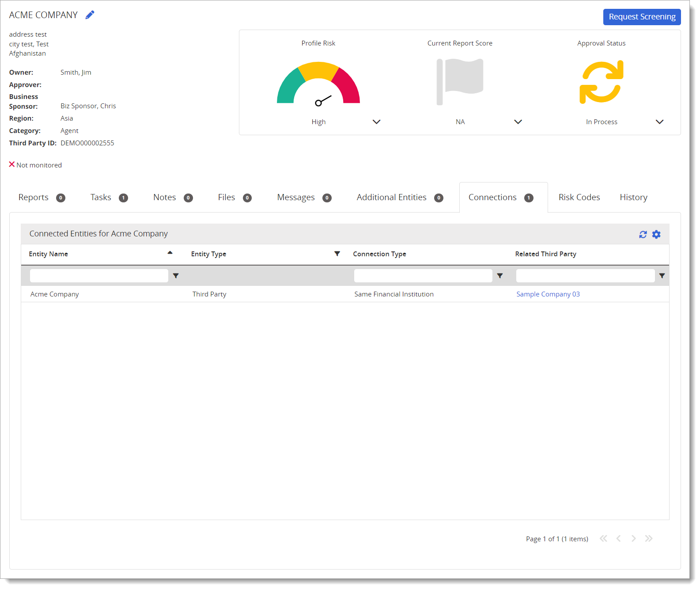
Task: Refresh the Connected Entities grid
Action: 643,235
